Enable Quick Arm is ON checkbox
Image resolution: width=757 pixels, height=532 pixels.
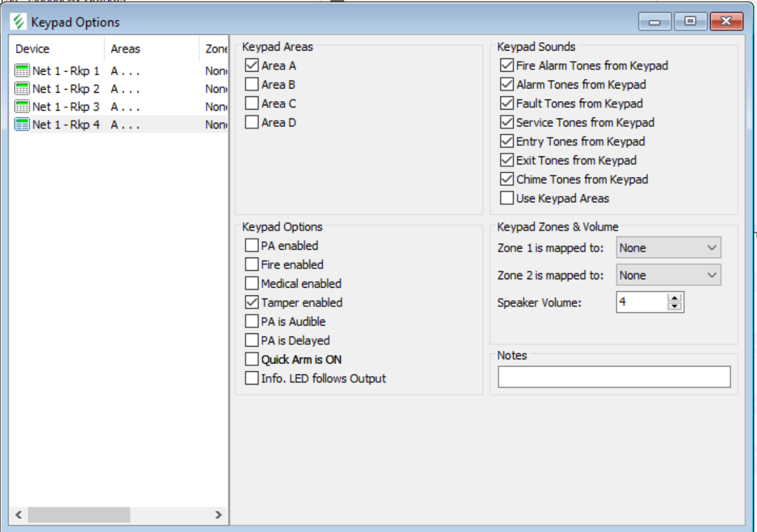[252, 360]
